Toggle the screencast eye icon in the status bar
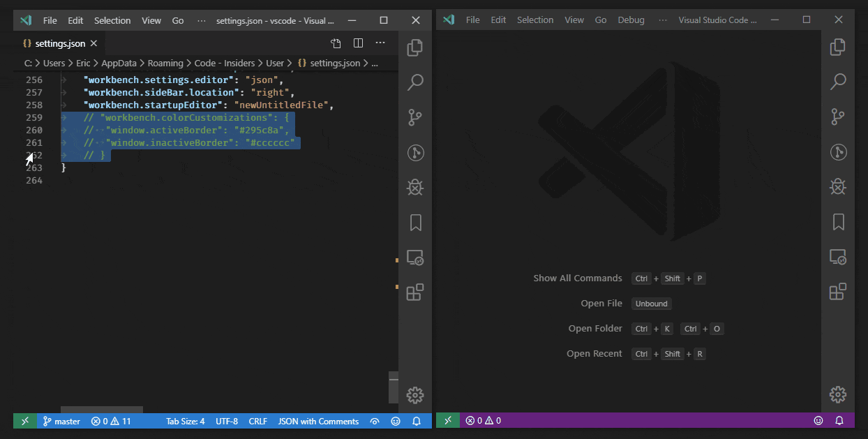The height and width of the screenshot is (439, 868). pos(375,421)
